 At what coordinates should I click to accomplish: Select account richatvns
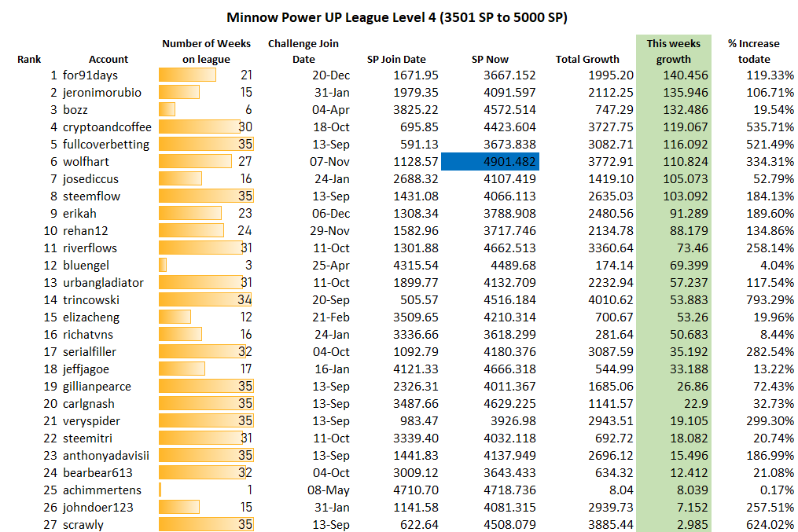click(x=87, y=335)
